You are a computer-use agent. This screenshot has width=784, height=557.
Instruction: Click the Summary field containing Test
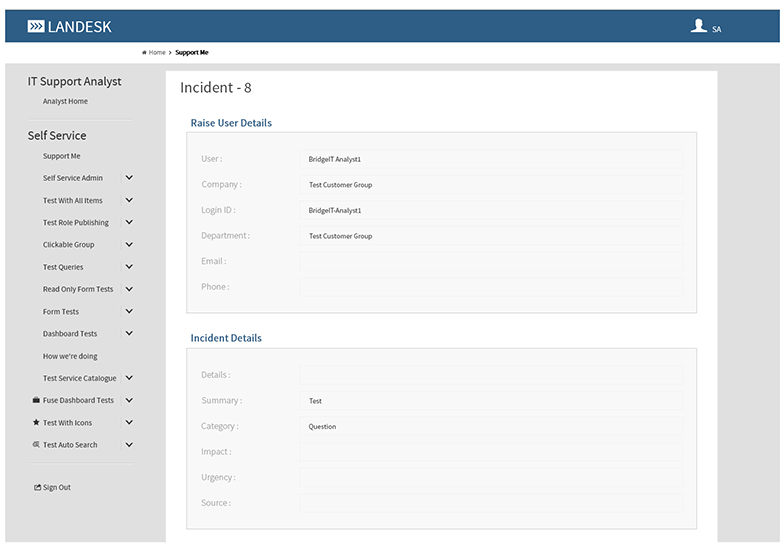490,401
